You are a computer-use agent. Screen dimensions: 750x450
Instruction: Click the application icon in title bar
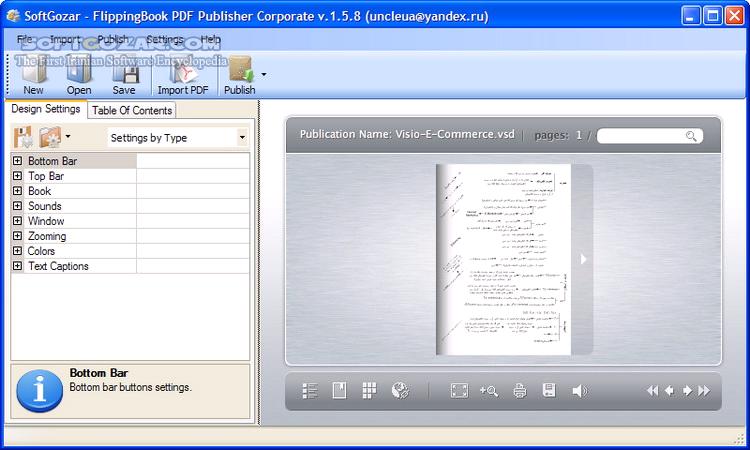(x=13, y=16)
